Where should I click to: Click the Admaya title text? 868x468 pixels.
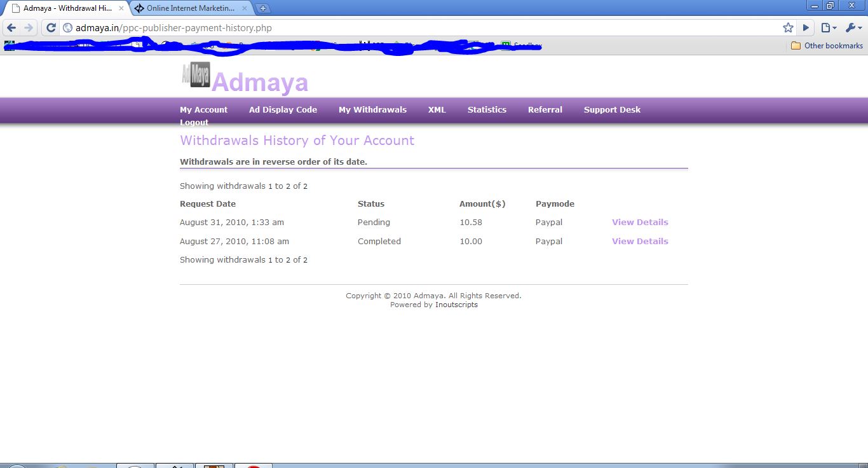click(260, 83)
